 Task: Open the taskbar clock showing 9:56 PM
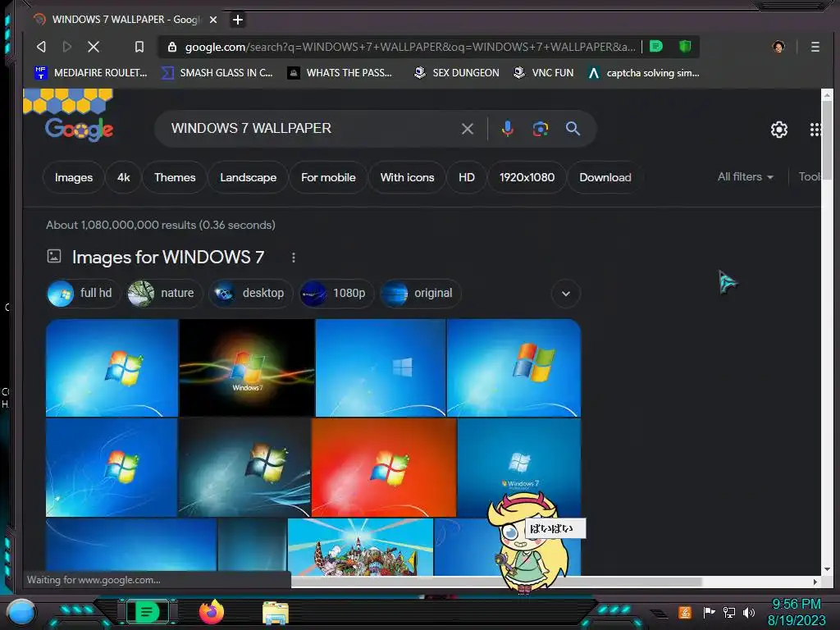click(x=796, y=612)
